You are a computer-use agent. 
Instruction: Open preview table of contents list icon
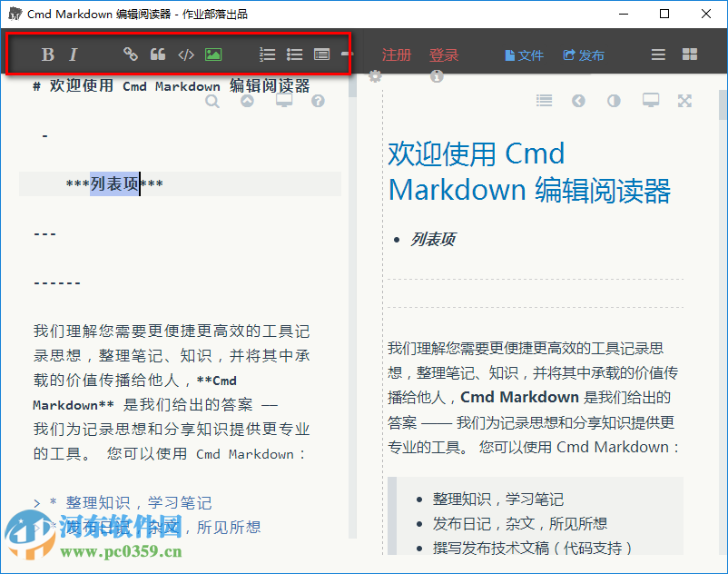(544, 100)
